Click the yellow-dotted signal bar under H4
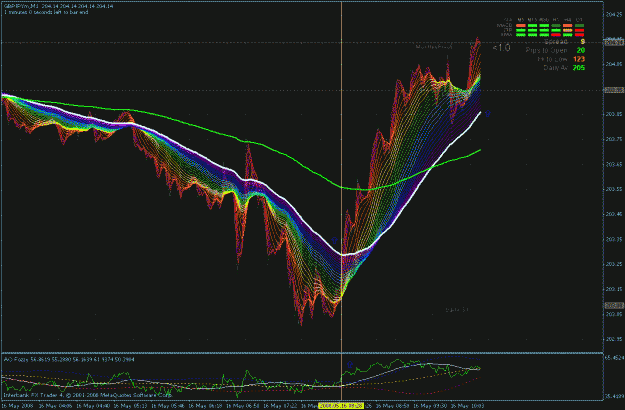625x410 pixels. tap(568, 30)
